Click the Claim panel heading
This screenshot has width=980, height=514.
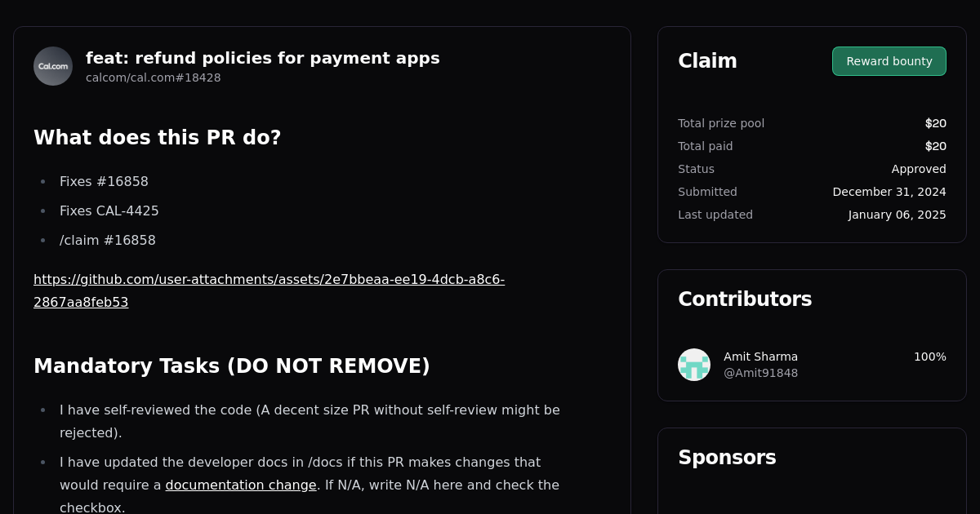click(x=707, y=60)
